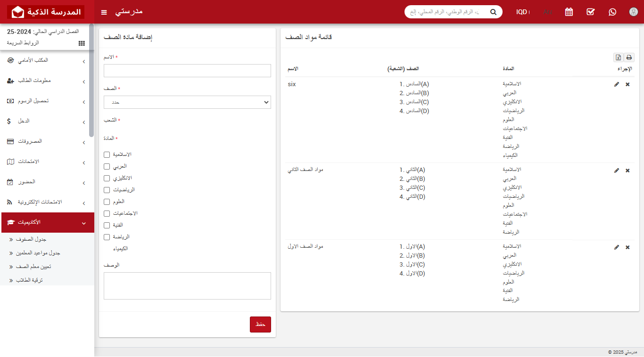Delete مواد الصف الاول using the X icon
The width and height of the screenshot is (644, 357).
pos(627,247)
